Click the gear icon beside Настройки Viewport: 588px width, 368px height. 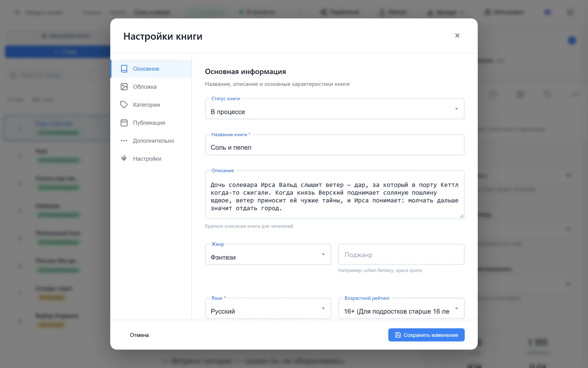pyautogui.click(x=124, y=158)
